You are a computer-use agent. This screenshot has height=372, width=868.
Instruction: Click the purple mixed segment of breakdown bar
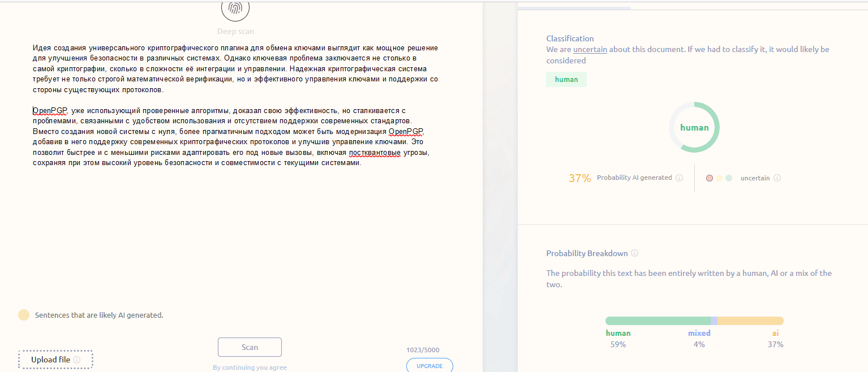click(714, 321)
